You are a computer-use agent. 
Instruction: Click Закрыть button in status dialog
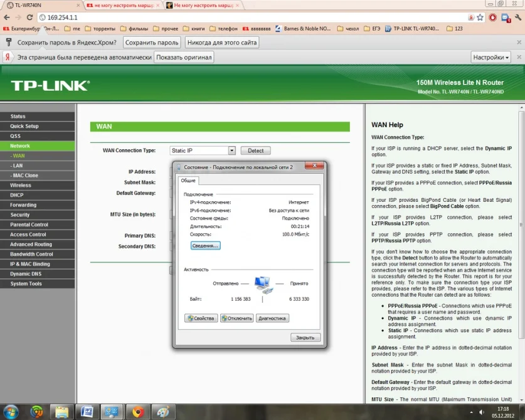[x=305, y=338]
